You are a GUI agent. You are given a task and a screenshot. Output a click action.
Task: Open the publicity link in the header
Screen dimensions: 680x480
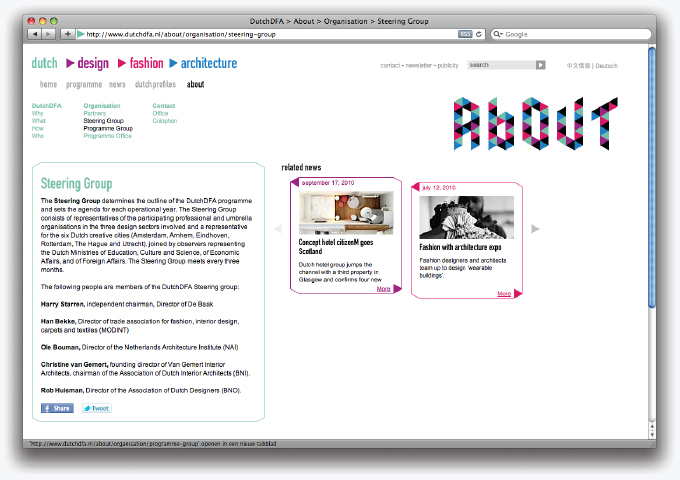[448, 65]
